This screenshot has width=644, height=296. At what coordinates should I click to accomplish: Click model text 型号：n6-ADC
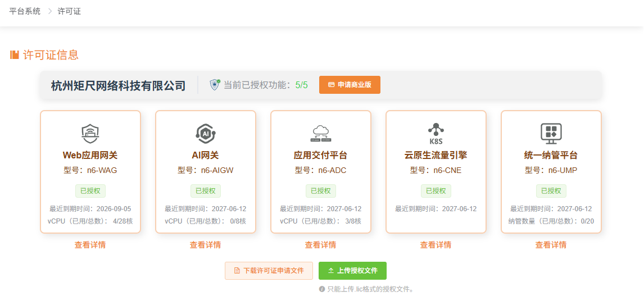coord(321,170)
